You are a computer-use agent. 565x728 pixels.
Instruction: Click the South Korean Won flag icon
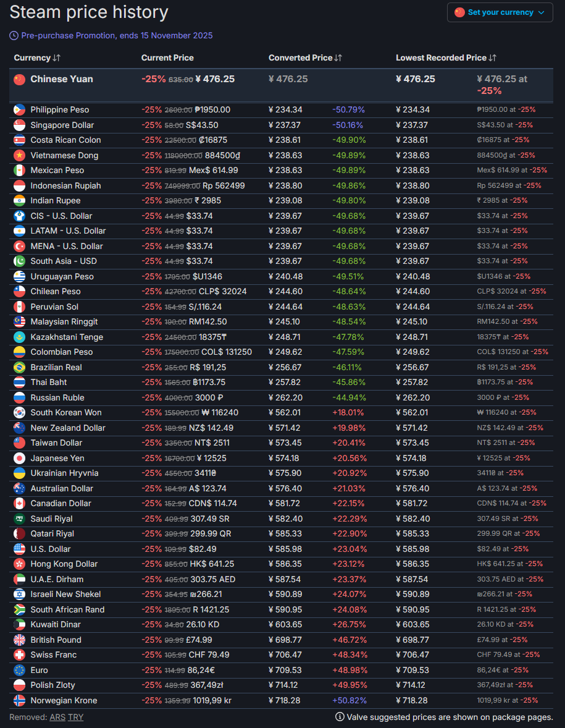(20, 413)
